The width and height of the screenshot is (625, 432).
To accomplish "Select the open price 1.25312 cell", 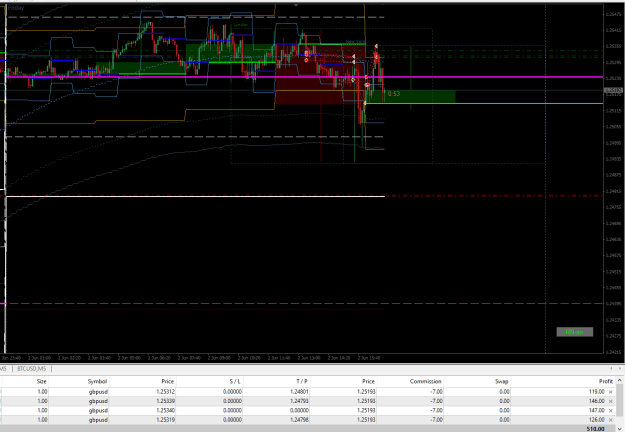I will (x=165, y=392).
